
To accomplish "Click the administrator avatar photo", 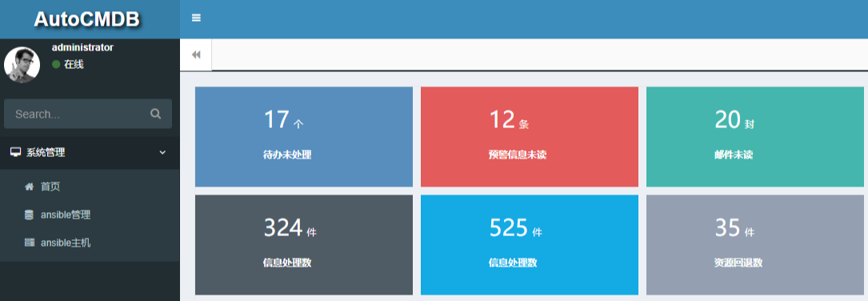I will point(22,64).
